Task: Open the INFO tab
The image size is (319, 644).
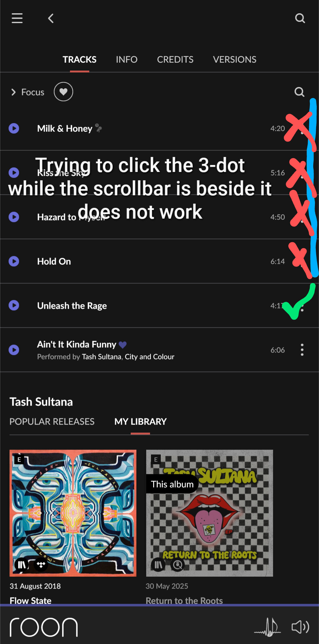Action: [127, 60]
